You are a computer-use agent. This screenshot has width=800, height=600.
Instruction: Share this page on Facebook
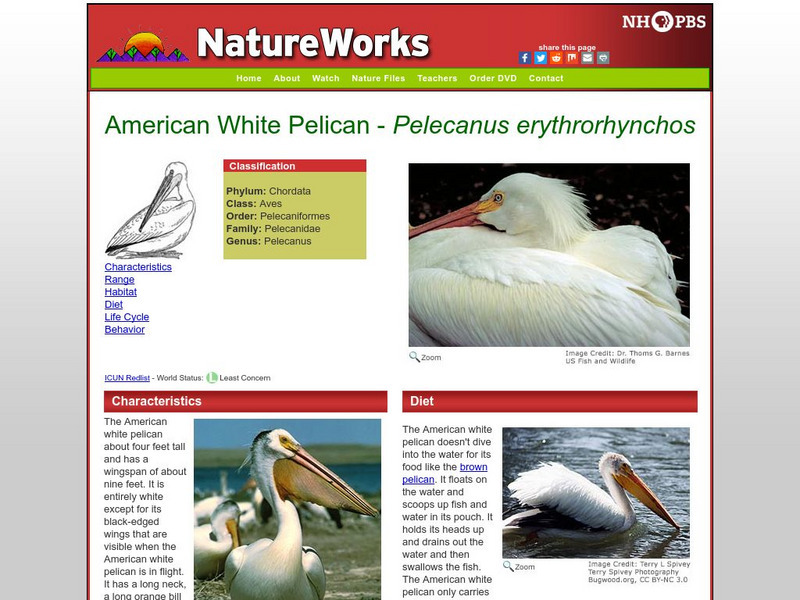pos(524,57)
